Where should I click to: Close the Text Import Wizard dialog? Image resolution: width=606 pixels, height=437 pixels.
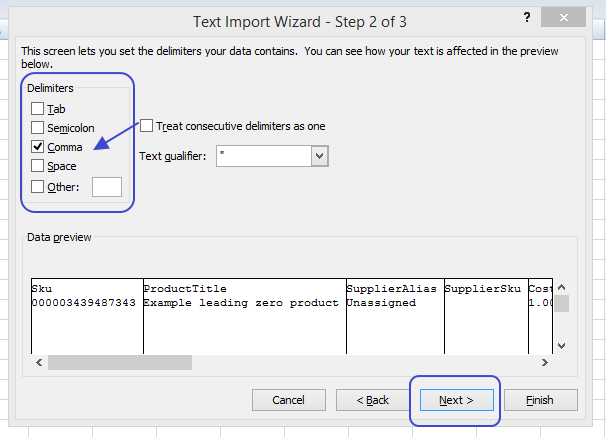(x=563, y=17)
